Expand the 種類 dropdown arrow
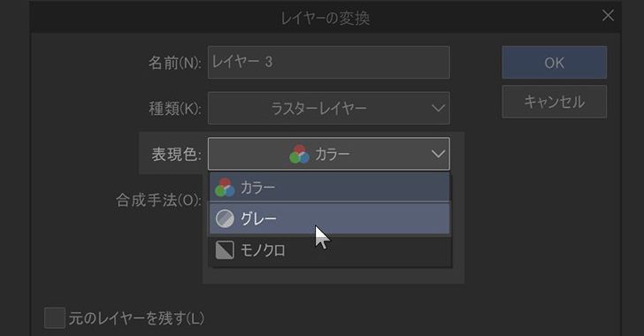The height and width of the screenshot is (336, 644). (x=438, y=109)
